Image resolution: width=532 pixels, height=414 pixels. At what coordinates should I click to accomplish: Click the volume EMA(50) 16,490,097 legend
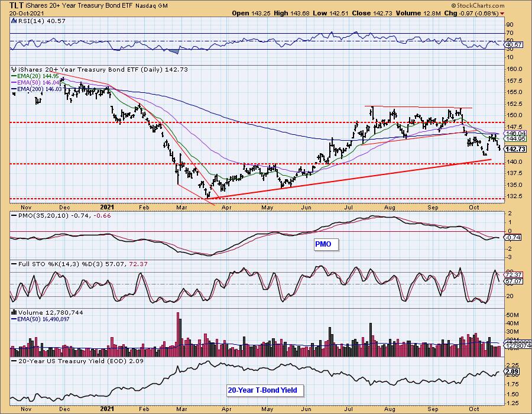(43, 319)
